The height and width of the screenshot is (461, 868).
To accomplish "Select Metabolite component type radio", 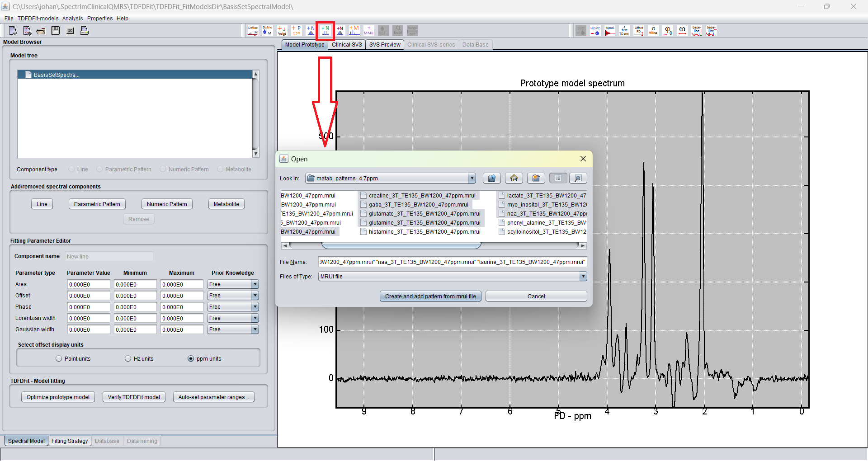I will 220,169.
